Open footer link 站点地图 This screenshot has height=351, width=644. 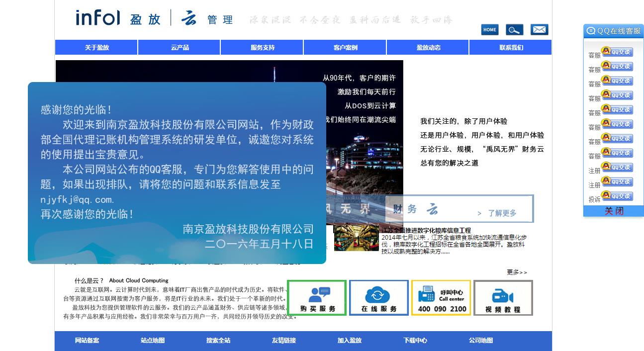153,341
